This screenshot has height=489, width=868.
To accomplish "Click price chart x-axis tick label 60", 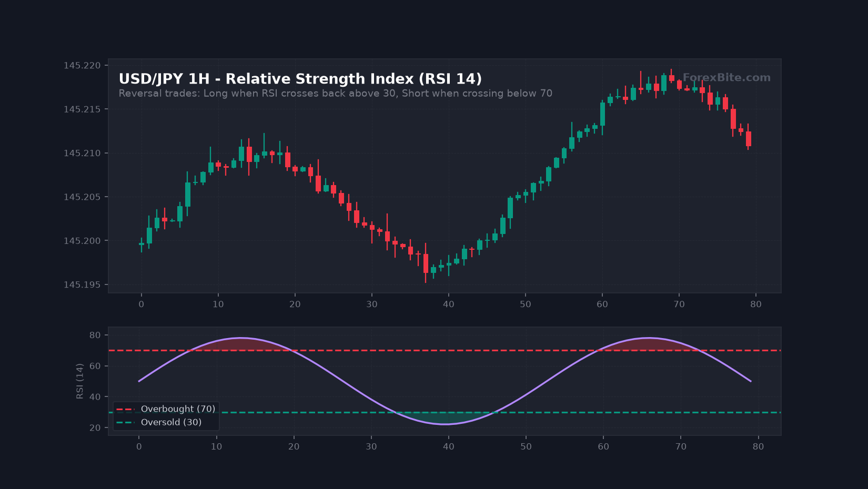I will pos(602,304).
